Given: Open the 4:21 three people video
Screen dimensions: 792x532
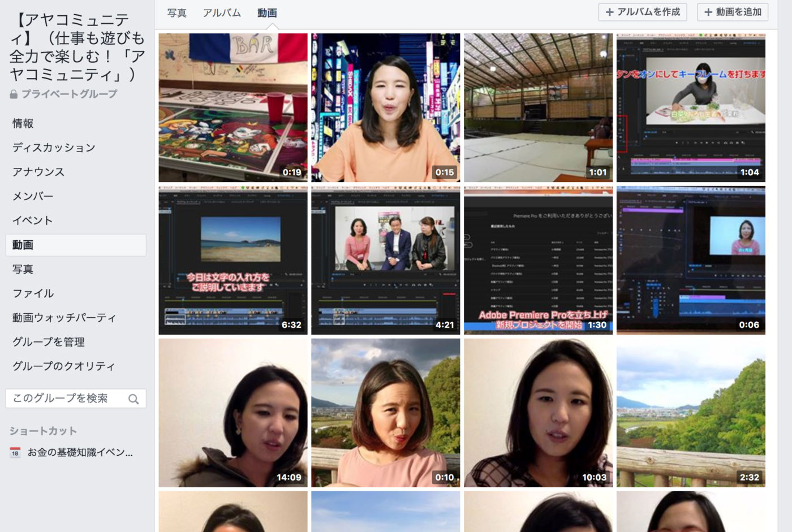Looking at the screenshot, I should click(386, 260).
